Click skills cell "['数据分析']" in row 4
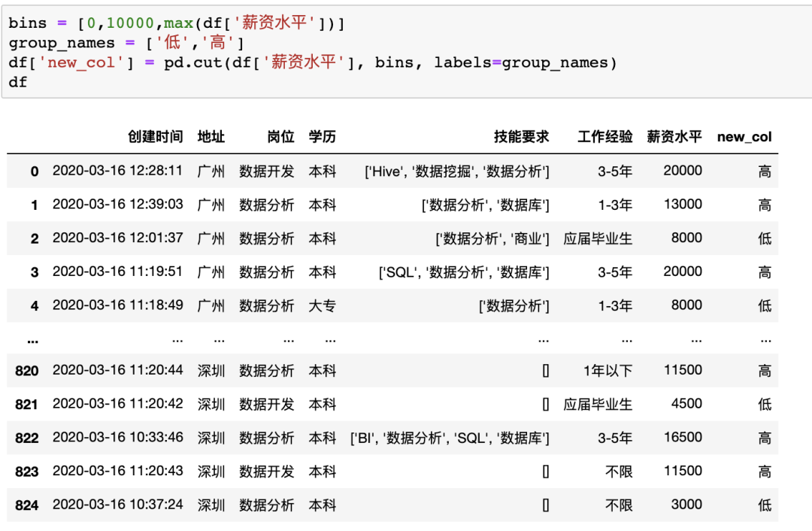The height and width of the screenshot is (531, 812). point(514,306)
